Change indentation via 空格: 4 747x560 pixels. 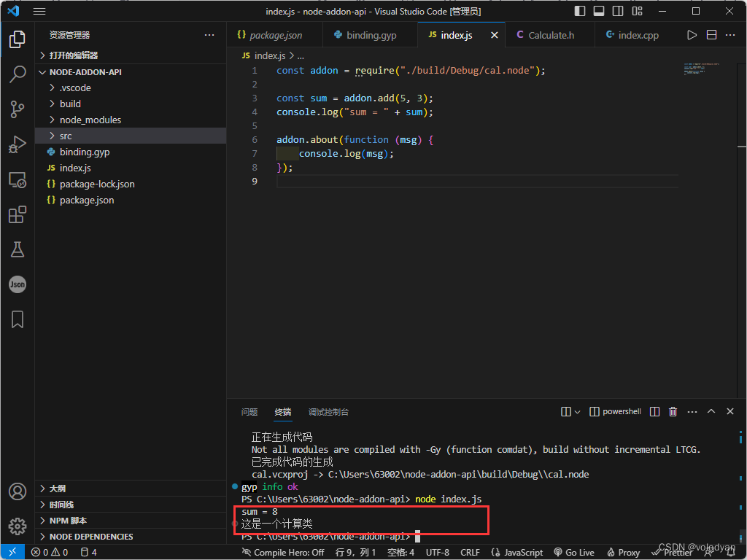click(x=400, y=553)
